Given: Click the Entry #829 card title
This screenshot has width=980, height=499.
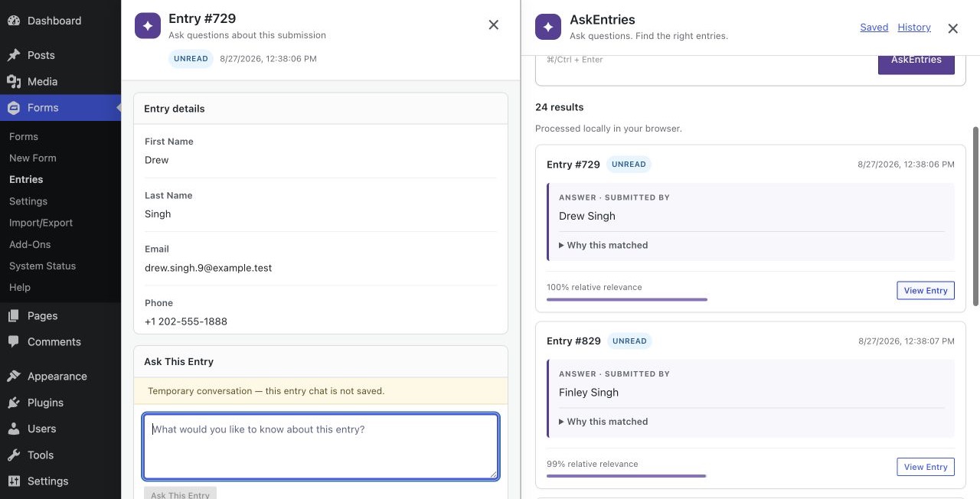Looking at the screenshot, I should (573, 341).
